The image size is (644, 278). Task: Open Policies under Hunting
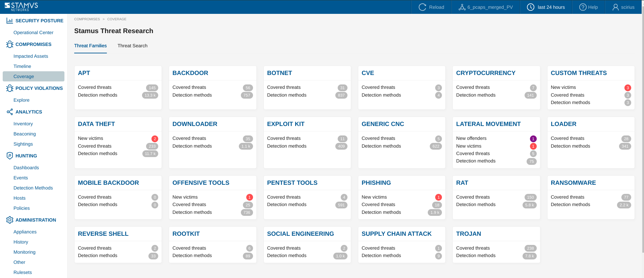click(x=22, y=208)
